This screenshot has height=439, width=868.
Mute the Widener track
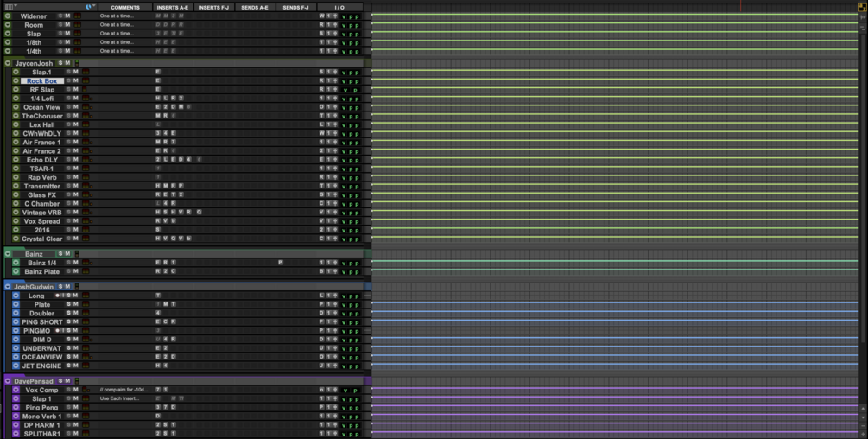[x=67, y=16]
